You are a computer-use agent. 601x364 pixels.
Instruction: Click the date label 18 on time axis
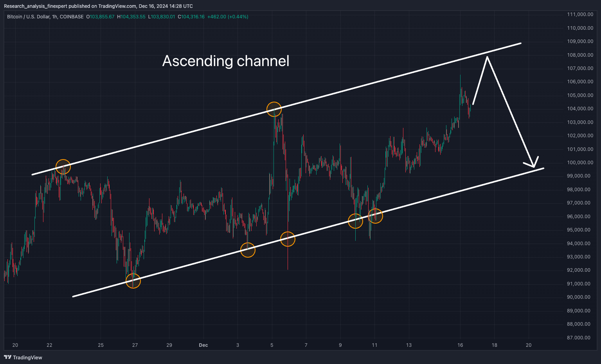click(x=495, y=345)
